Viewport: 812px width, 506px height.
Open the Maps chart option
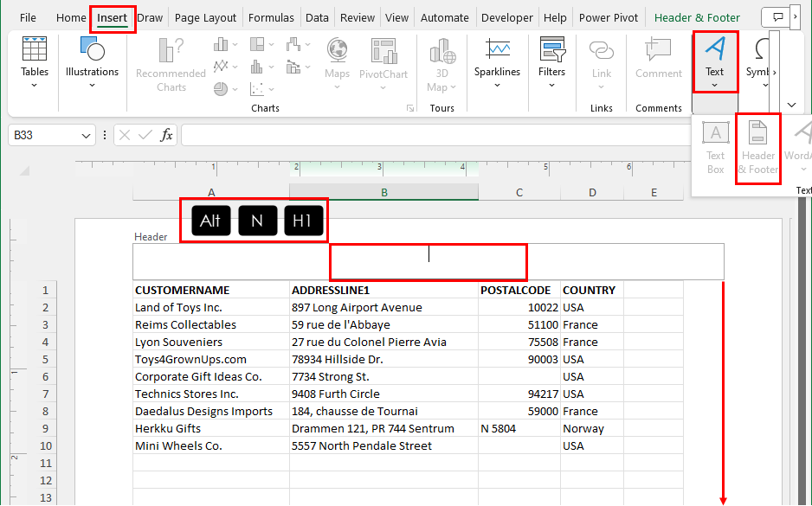(x=337, y=64)
